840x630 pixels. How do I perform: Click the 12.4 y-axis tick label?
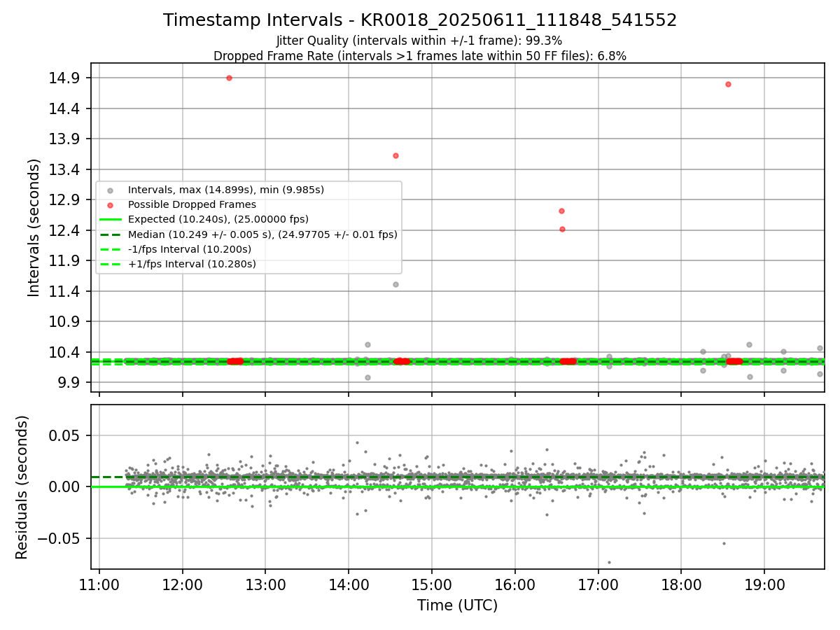coord(64,230)
